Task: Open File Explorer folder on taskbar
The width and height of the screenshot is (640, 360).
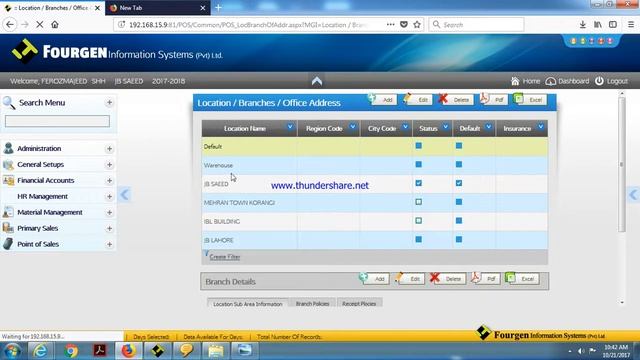Action: (216, 351)
